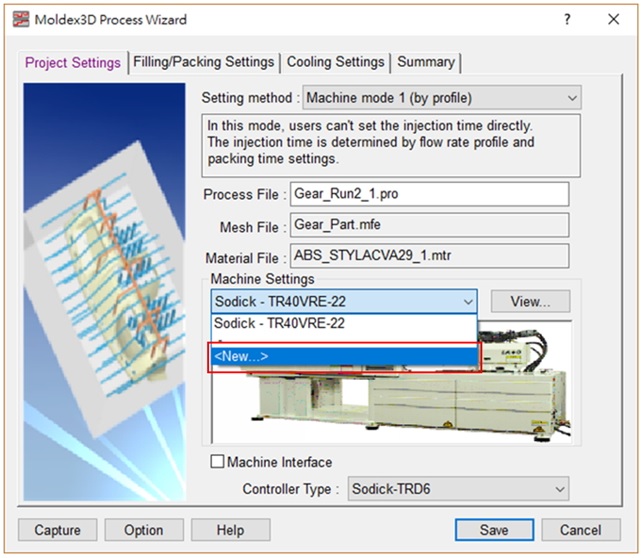The height and width of the screenshot is (558, 643).
Task: Click the Capture button
Action: tap(57, 530)
